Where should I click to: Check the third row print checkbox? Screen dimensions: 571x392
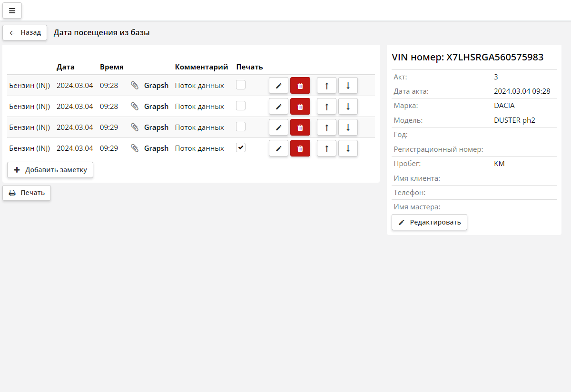(241, 127)
